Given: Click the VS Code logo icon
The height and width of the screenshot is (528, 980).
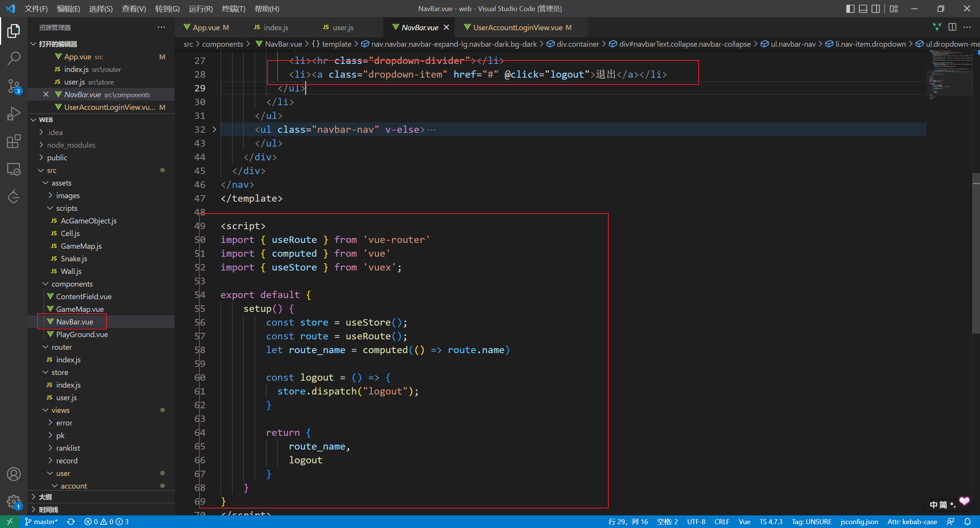Looking at the screenshot, I should click(x=10, y=8).
